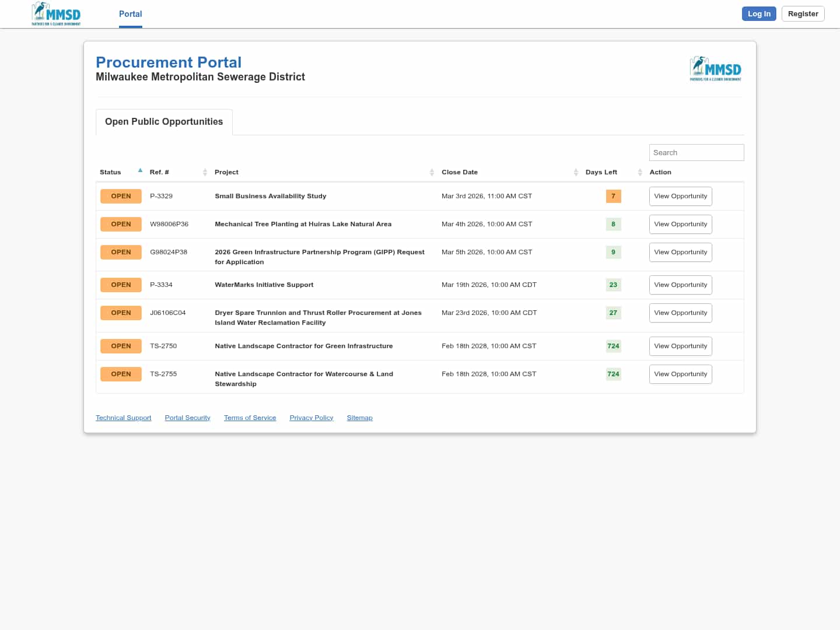View opportunity for Small Business Availability Study
This screenshot has width=840, height=630.
(x=680, y=196)
